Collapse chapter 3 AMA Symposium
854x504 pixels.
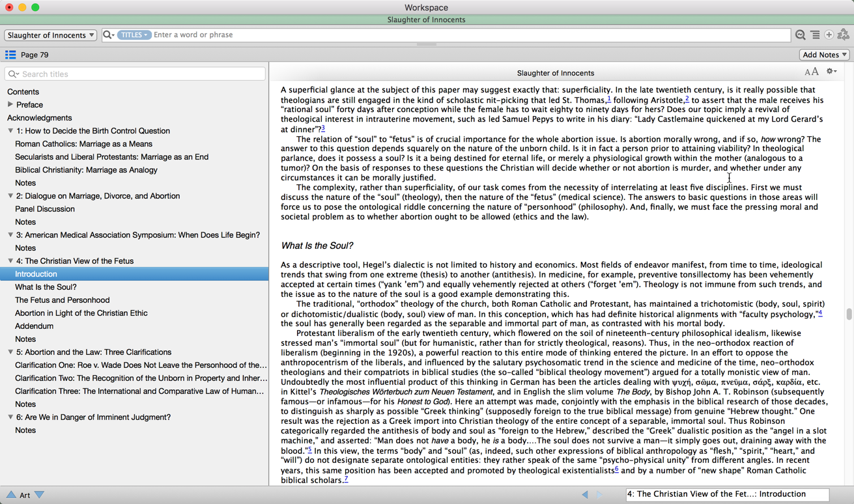10,235
